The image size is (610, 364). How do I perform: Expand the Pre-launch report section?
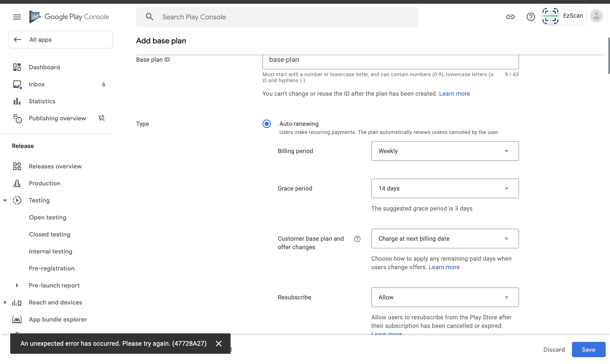(17, 285)
